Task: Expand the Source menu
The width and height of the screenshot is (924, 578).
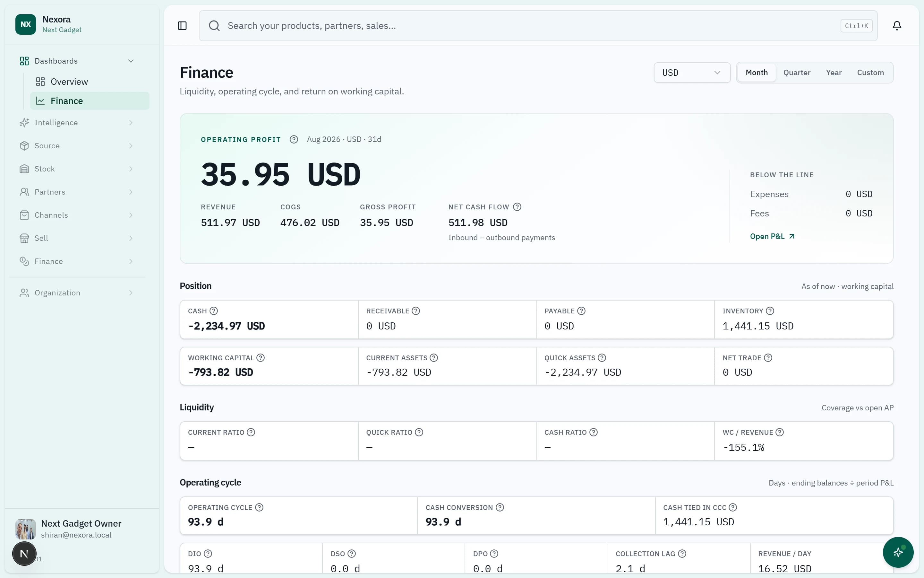Action: point(77,146)
